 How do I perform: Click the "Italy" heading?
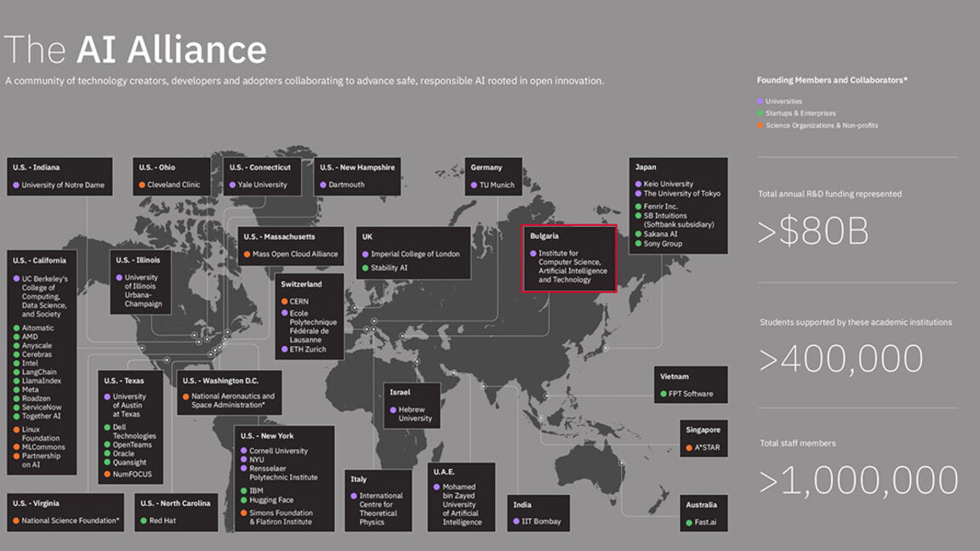pyautogui.click(x=359, y=480)
